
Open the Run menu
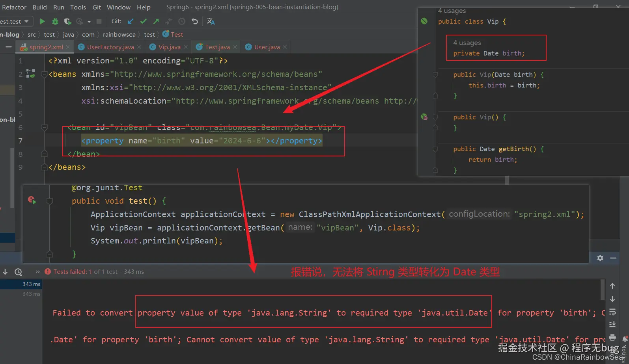pos(58,7)
